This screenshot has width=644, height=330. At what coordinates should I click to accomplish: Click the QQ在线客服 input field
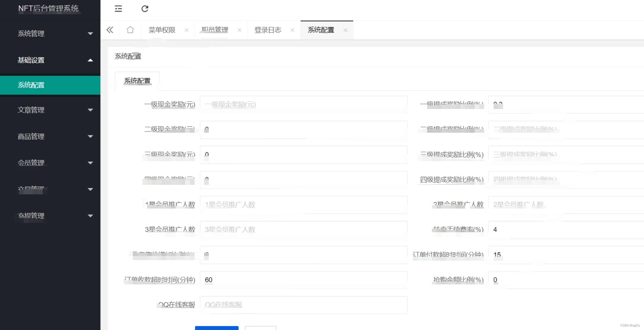pyautogui.click(x=303, y=305)
